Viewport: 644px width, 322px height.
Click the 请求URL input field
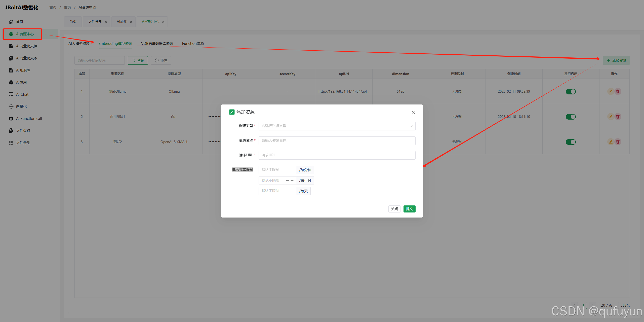pyautogui.click(x=337, y=155)
